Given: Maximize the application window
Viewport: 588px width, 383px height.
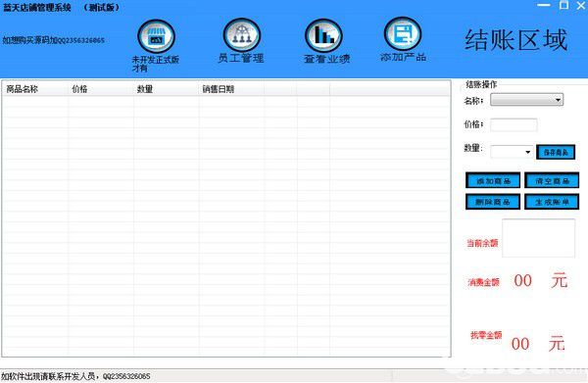Looking at the screenshot, I should click(563, 5).
